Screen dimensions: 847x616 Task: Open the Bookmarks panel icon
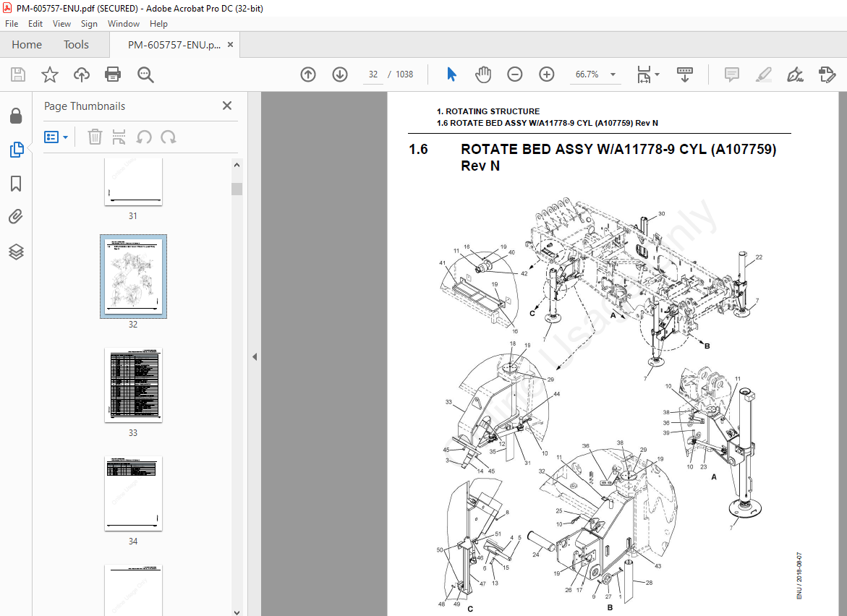(16, 184)
